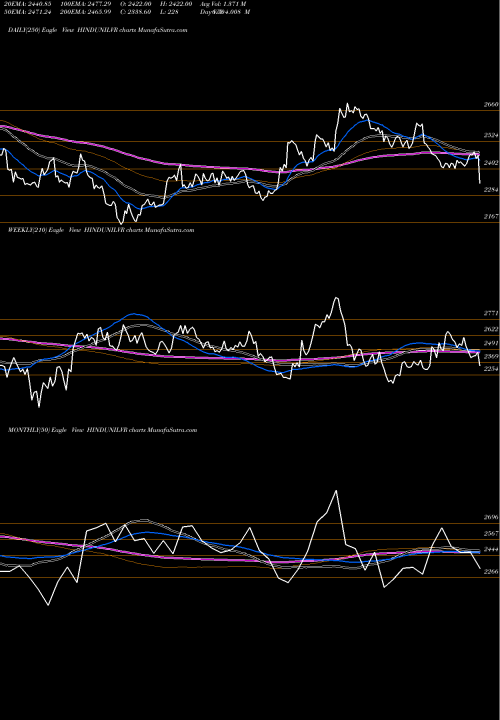Click the 100EMA: 2477.29 reading

pos(86,4)
